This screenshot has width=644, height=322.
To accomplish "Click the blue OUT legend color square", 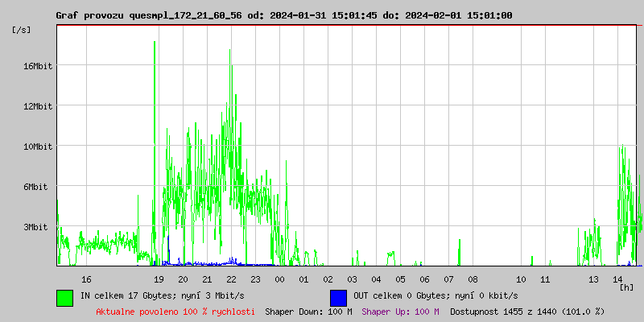I will point(338,297).
